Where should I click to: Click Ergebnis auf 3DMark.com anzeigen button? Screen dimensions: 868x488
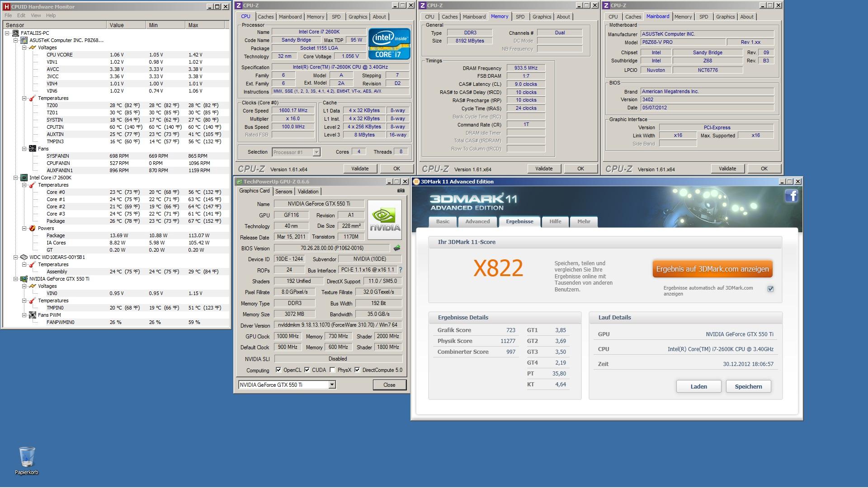point(712,269)
